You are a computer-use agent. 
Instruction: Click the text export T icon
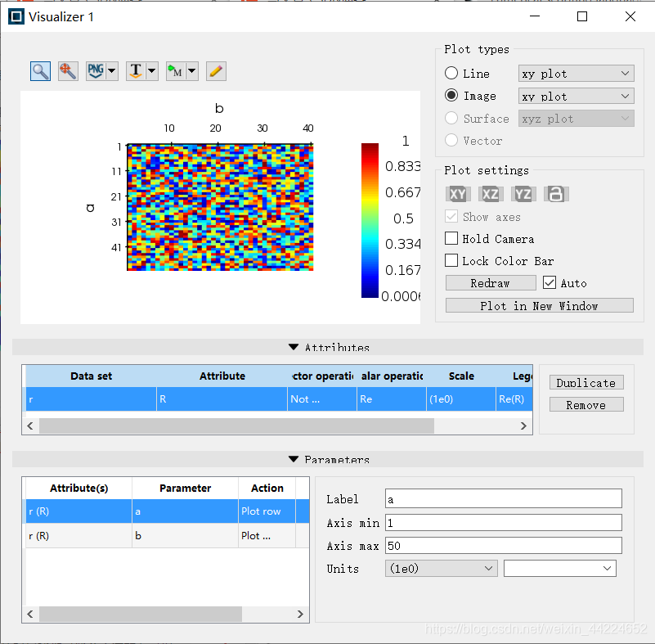pyautogui.click(x=136, y=71)
